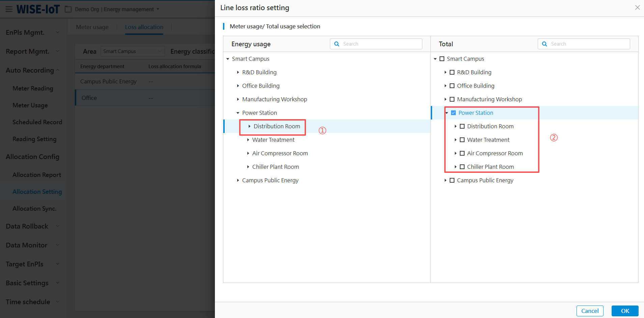The image size is (644, 318).
Task: Check the Distribution Room checkbox in Total
Action: [462, 126]
